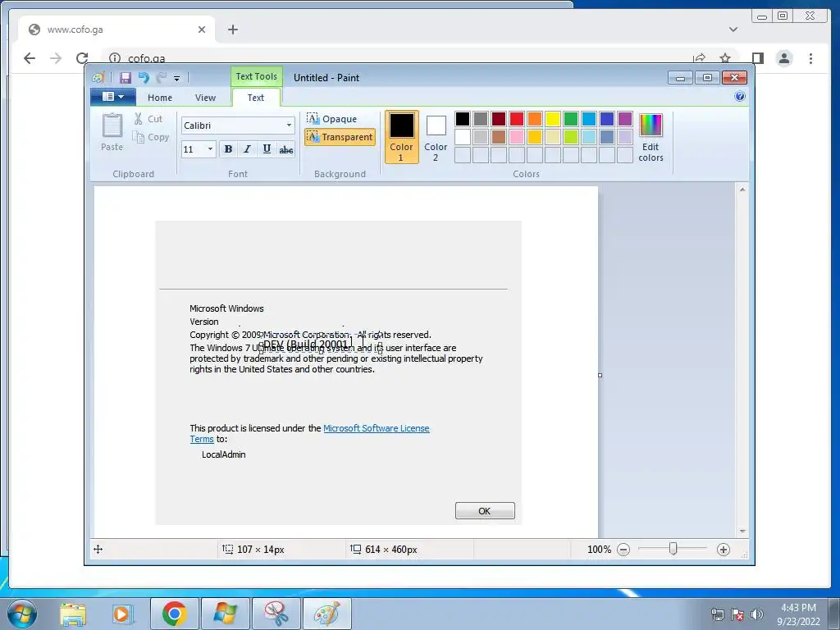Open Chrome's tab search chevron
This screenshot has width=840, height=630.
(733, 30)
